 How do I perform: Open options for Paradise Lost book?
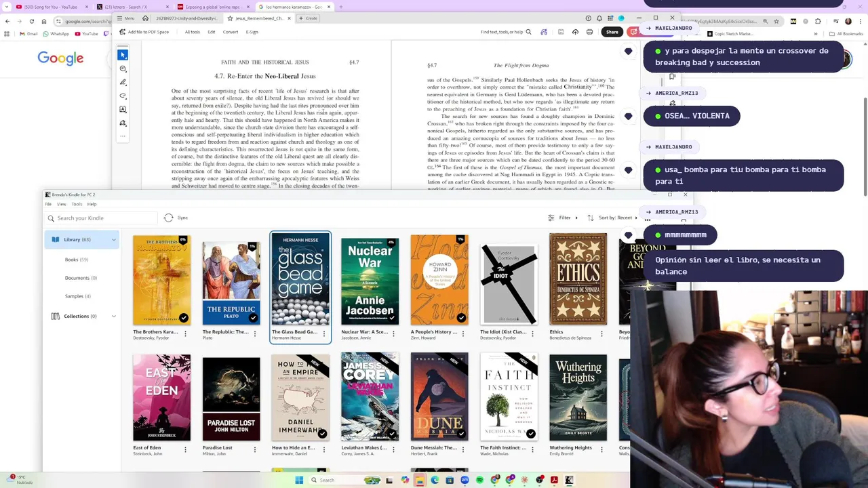pos(254,449)
